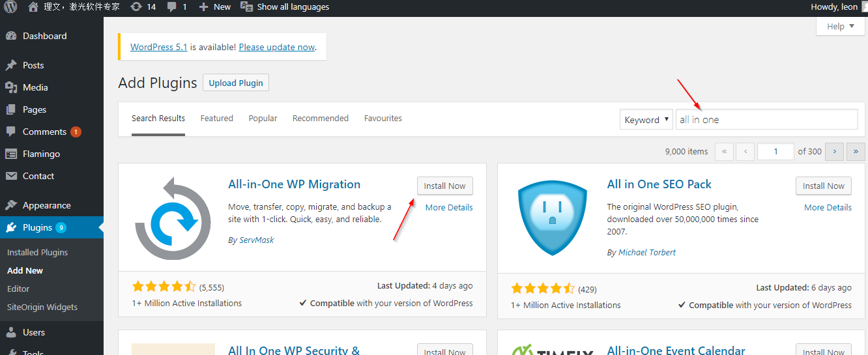
Task: Click the plus New content icon
Action: tap(203, 7)
